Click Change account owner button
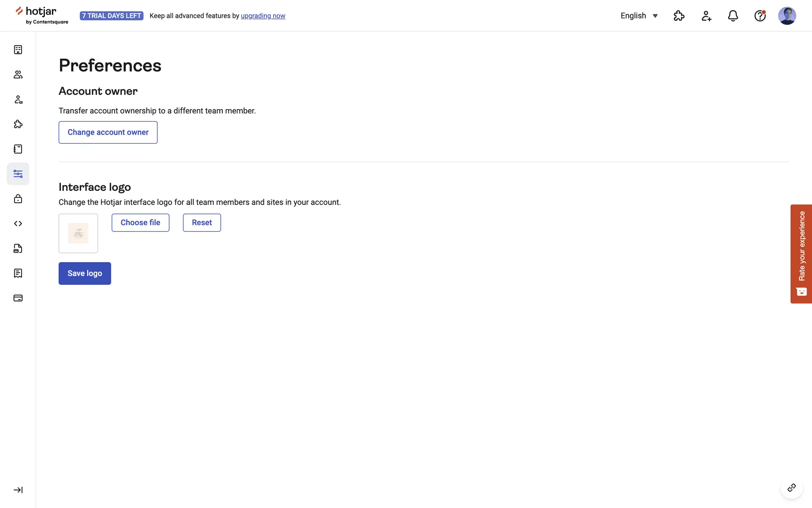The height and width of the screenshot is (508, 812). tap(108, 133)
